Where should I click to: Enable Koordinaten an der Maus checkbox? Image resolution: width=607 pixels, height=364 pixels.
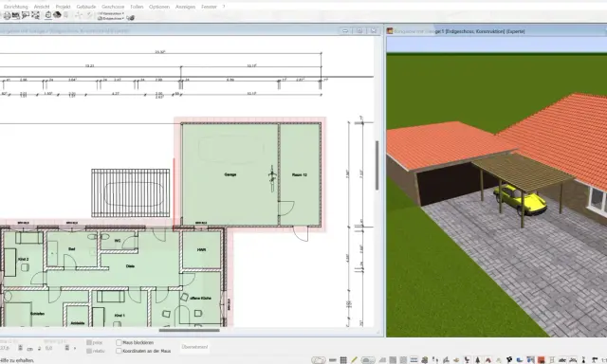[x=119, y=351]
